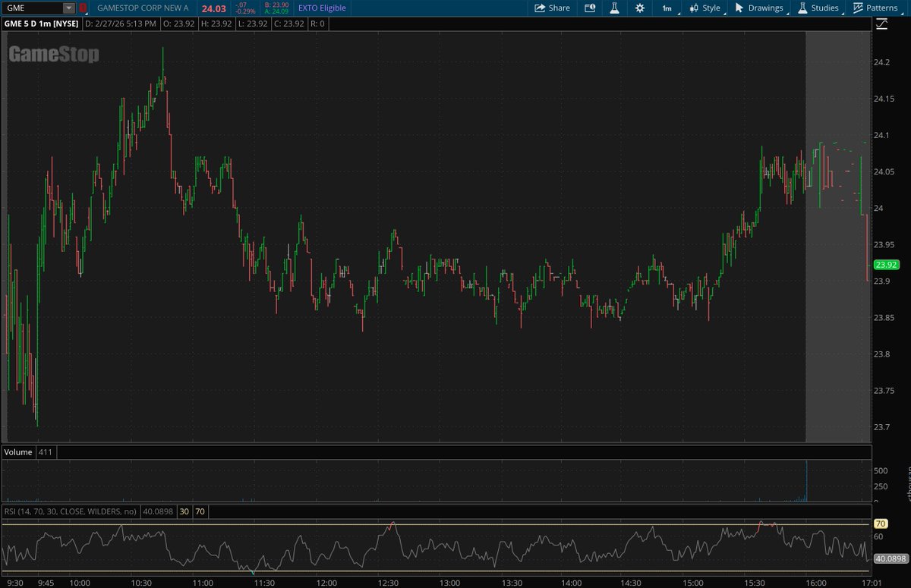Click the EXTO Eligible label
The width and height of the screenshot is (911, 588).
[322, 8]
